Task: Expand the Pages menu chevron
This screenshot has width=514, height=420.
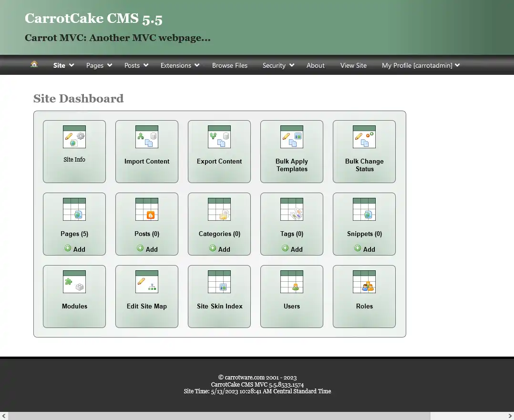Action: (x=110, y=65)
